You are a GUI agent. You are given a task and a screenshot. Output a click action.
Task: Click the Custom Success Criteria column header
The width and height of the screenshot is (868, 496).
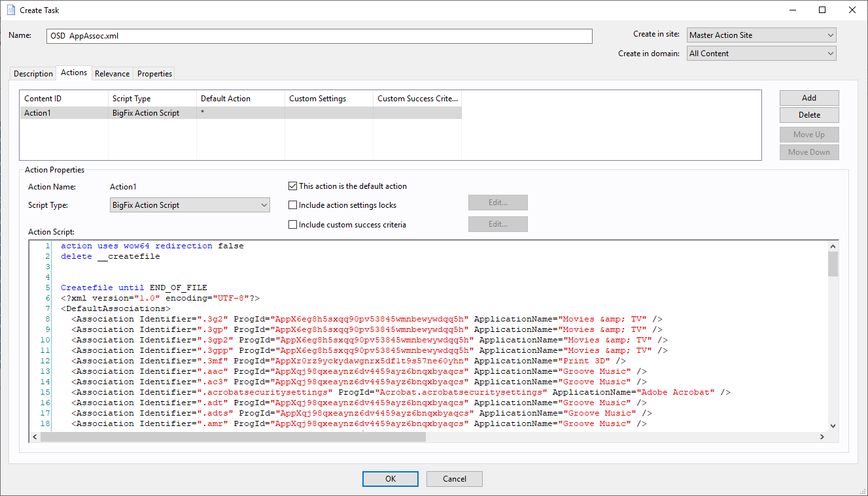click(x=417, y=99)
